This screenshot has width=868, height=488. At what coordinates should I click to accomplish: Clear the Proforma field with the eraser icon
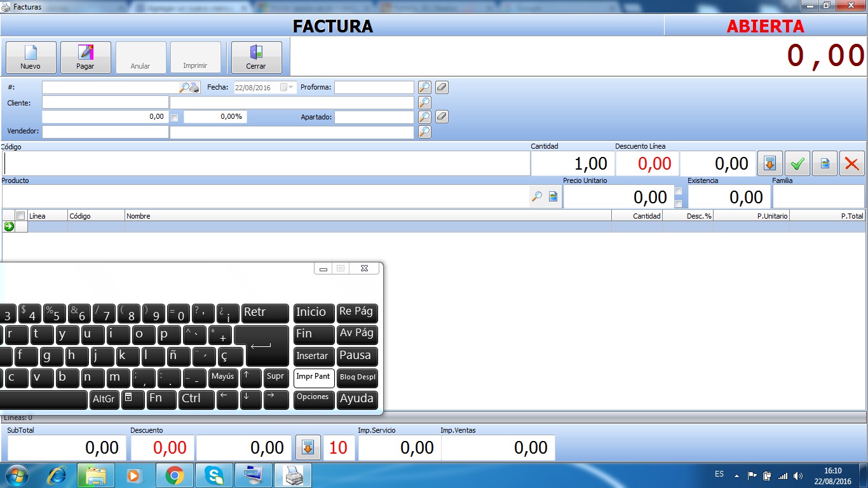[x=442, y=87]
